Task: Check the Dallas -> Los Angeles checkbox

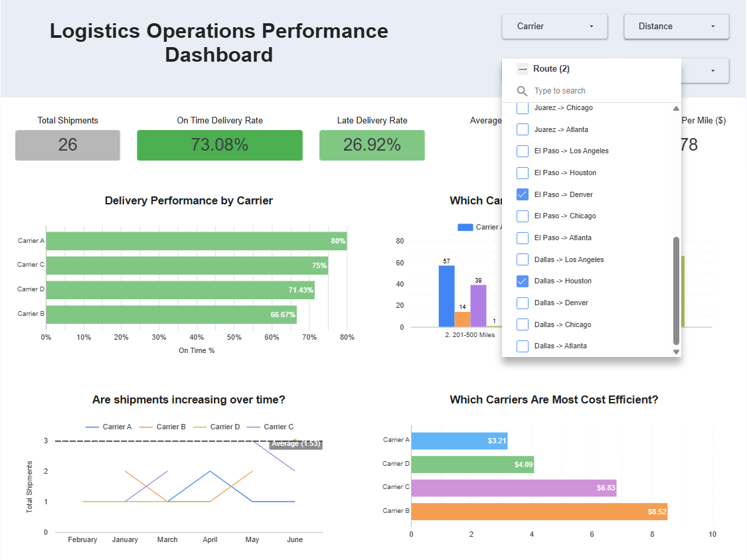Action: (523, 259)
